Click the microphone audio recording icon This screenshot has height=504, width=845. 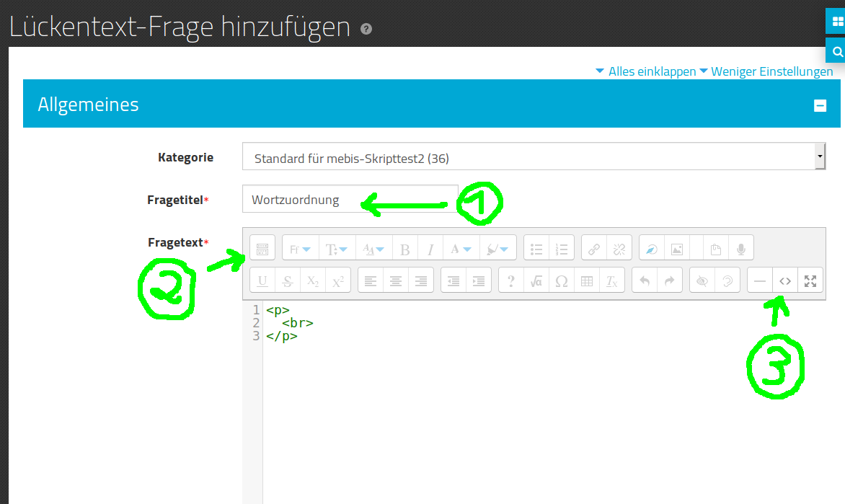(740, 249)
